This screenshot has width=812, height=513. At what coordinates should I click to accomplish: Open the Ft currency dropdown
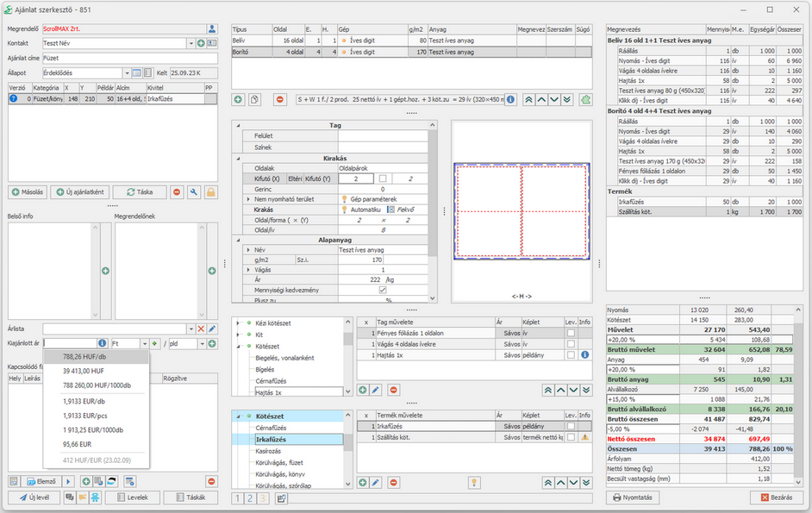pos(145,343)
